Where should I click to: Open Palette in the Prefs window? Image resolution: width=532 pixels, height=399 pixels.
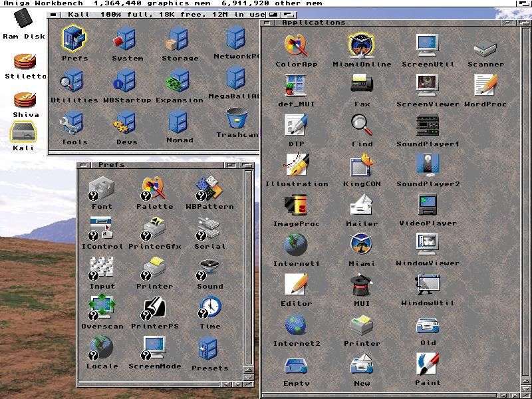[x=154, y=189]
